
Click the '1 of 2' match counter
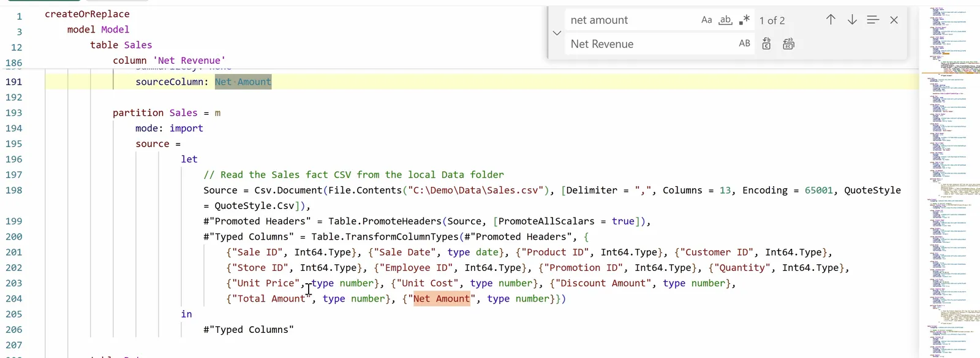pos(772,20)
